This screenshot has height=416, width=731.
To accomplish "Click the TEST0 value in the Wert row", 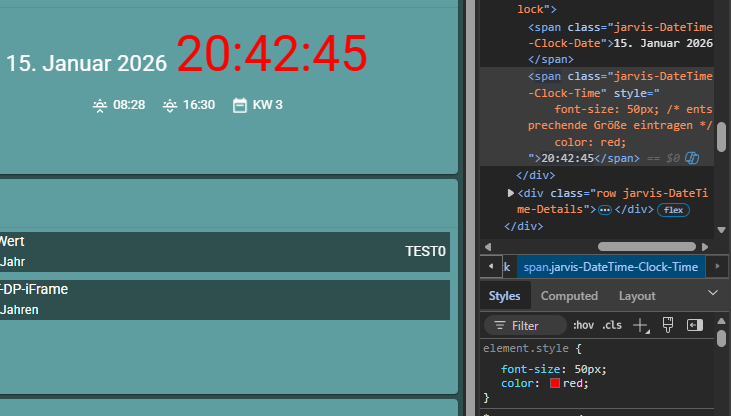I will [x=425, y=251].
